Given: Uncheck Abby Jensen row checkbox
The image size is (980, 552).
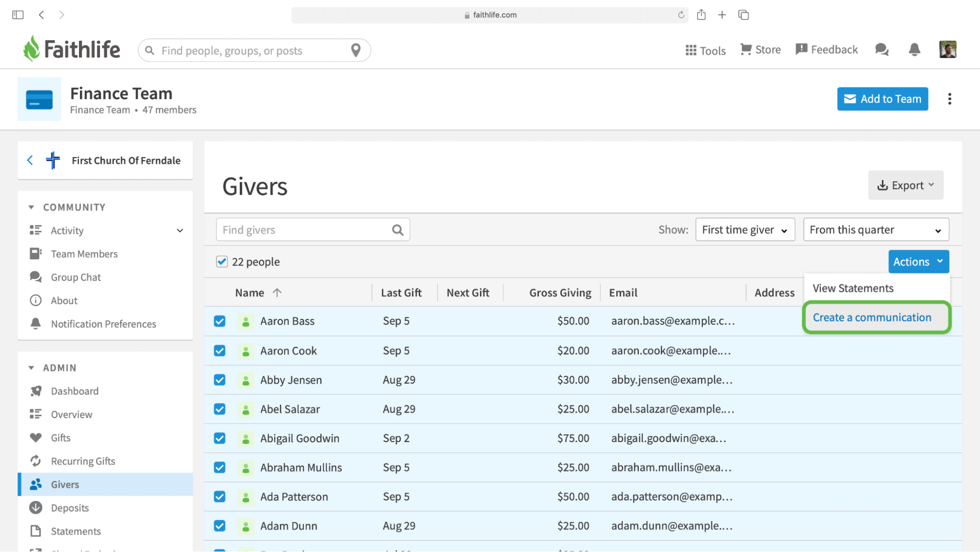Looking at the screenshot, I should point(220,380).
